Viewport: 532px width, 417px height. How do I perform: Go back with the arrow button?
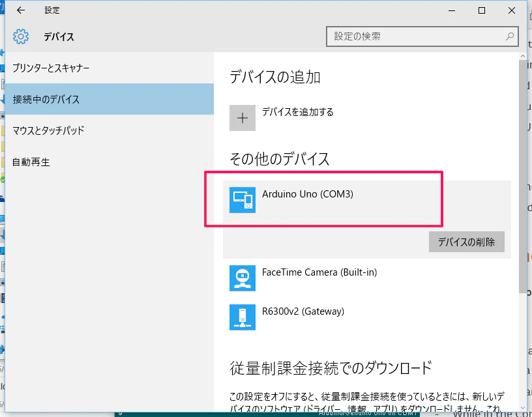(x=21, y=10)
